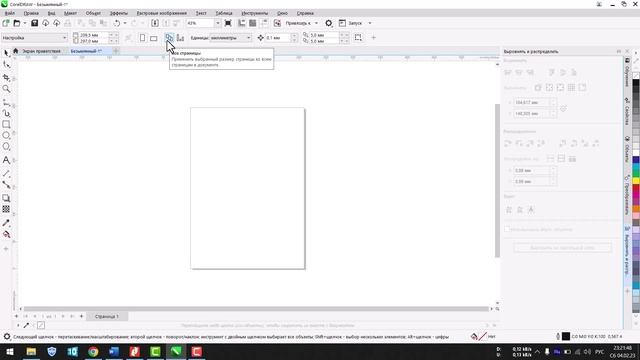Click the page width input field
This screenshot has height=360, width=640.
(93, 35)
